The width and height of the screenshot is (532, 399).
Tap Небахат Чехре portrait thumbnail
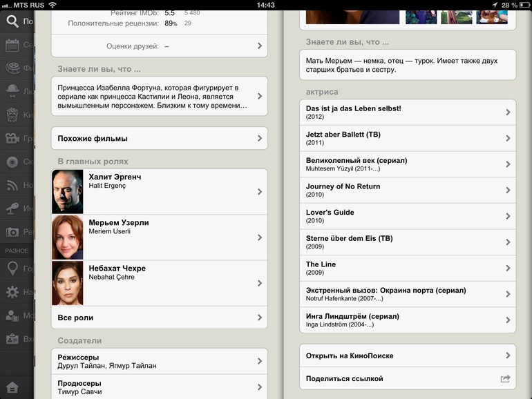tap(68, 283)
